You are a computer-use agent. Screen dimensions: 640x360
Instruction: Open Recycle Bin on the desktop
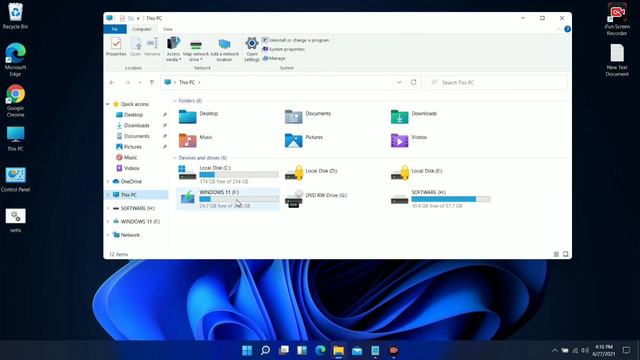click(15, 16)
